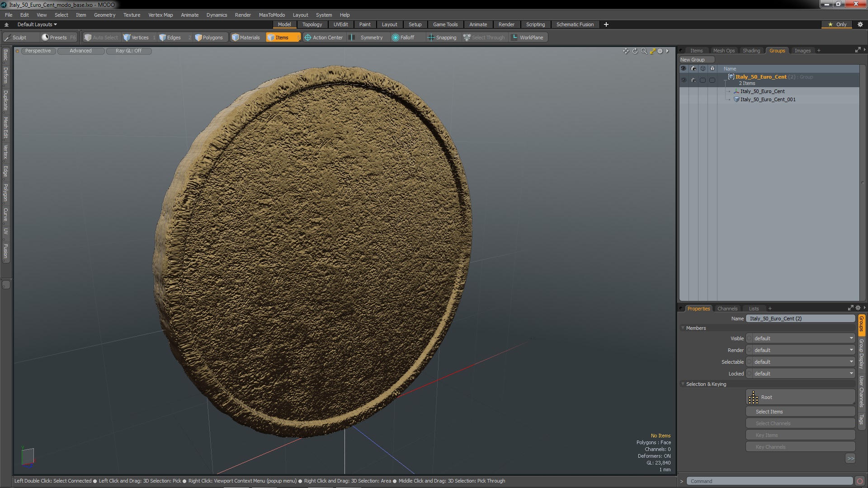The width and height of the screenshot is (868, 488).
Task: Open the Action Center options
Action: [324, 38]
